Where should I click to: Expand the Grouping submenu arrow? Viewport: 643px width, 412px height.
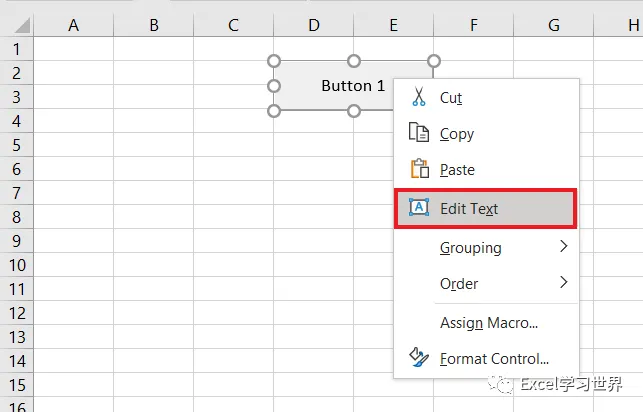563,247
